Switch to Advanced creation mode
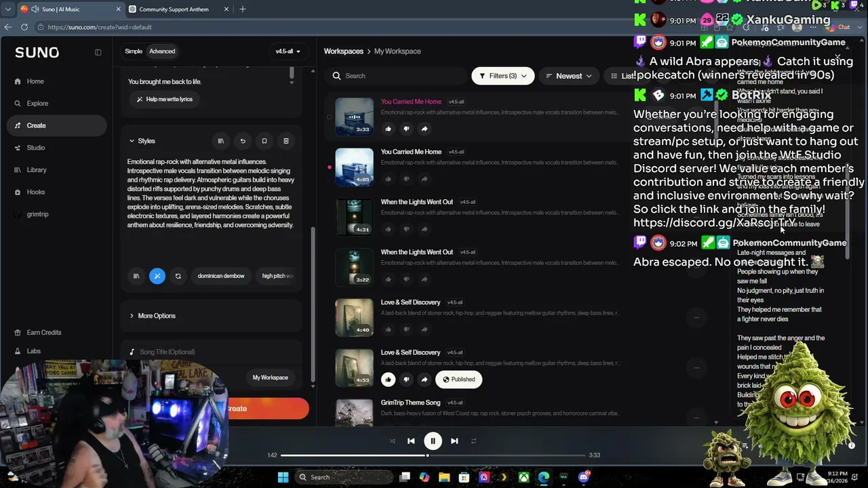The image size is (868, 488). click(x=162, y=52)
